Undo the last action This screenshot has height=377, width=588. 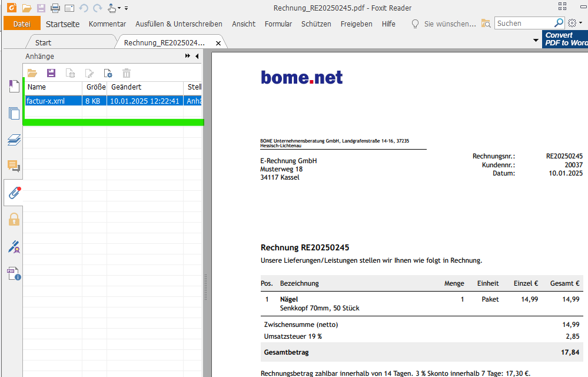[83, 8]
